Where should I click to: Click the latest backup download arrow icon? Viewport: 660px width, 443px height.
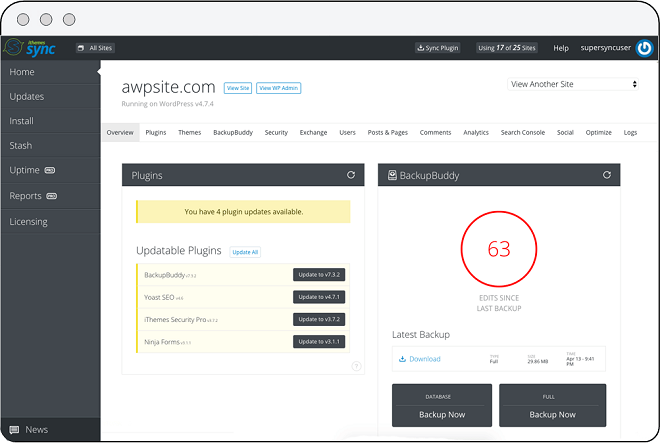pos(402,359)
